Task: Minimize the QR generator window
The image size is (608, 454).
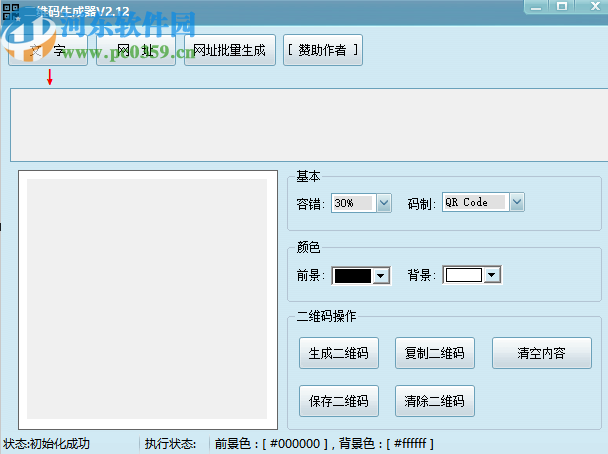Action: click(x=536, y=7)
